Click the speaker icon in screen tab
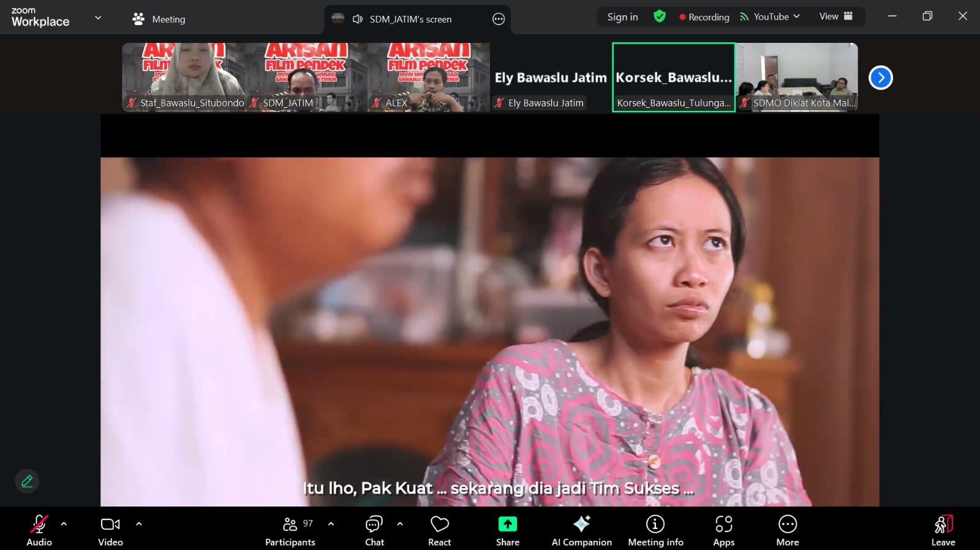Viewport: 980px width, 550px height. tap(358, 19)
